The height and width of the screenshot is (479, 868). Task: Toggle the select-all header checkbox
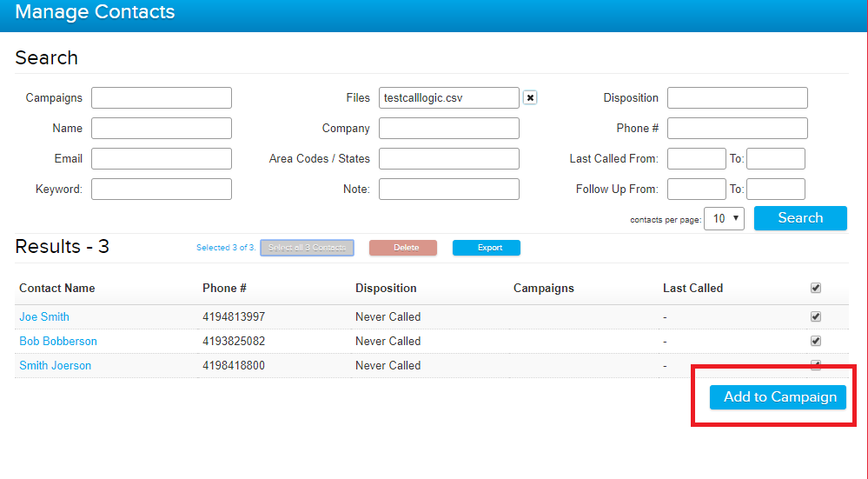815,288
